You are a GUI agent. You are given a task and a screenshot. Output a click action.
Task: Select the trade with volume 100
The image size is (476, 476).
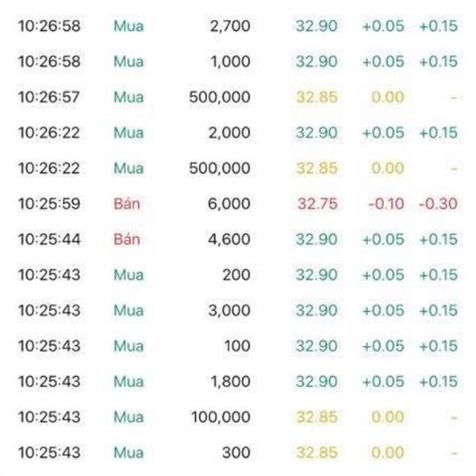(238, 346)
